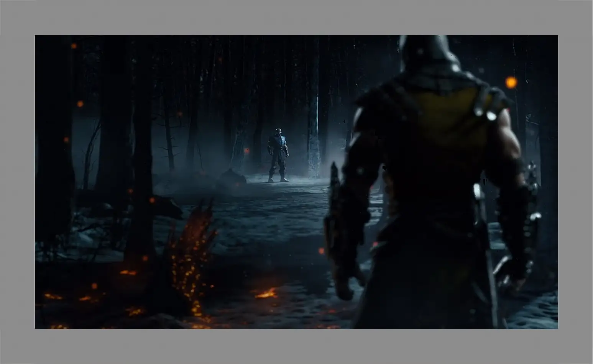
Task: Click the framed game artwork image
Action: (296, 182)
